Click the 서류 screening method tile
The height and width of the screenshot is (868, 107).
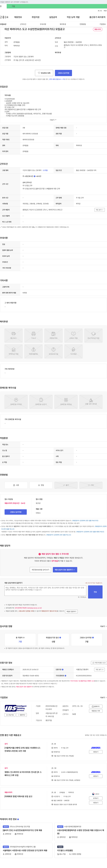coord(16,485)
